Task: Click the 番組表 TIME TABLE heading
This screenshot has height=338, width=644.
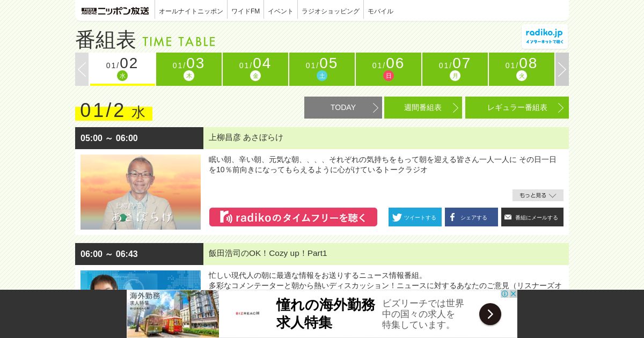Action: [145, 40]
